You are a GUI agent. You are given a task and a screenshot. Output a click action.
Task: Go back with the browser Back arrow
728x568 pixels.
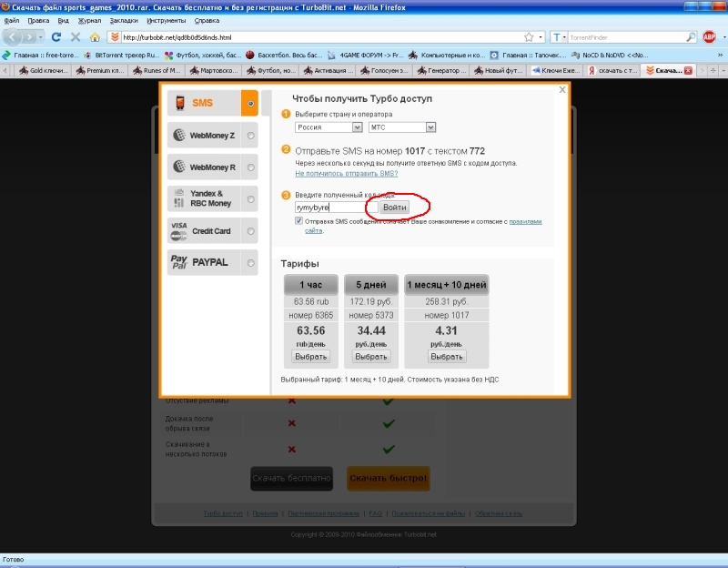click(13, 37)
